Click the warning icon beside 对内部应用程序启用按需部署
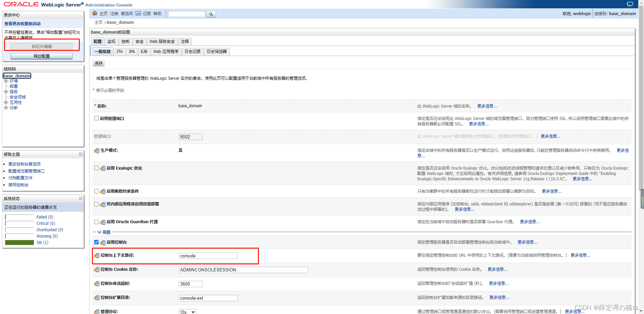This screenshot has width=644, height=314. (x=103, y=204)
